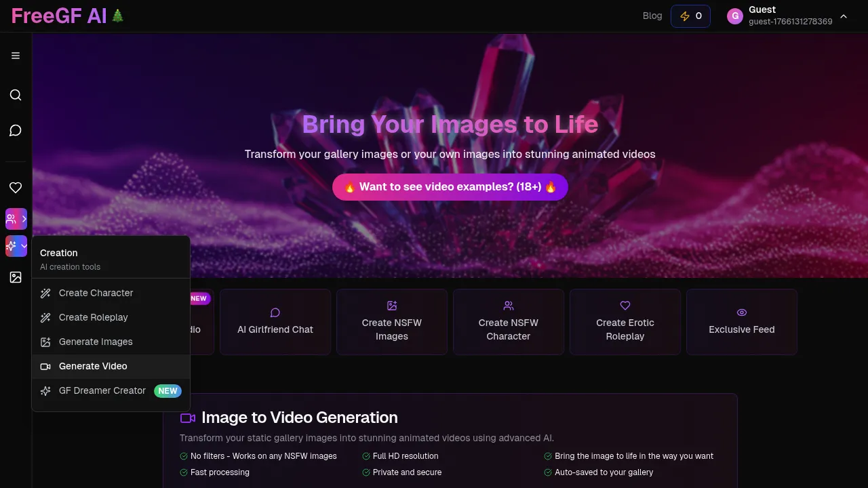Click the Guest profile avatar

pos(734,16)
